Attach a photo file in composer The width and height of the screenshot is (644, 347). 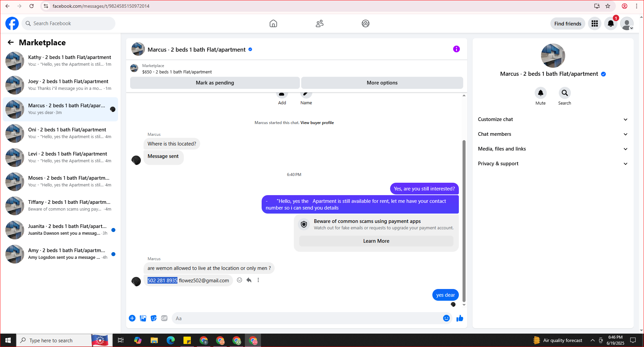point(143,318)
